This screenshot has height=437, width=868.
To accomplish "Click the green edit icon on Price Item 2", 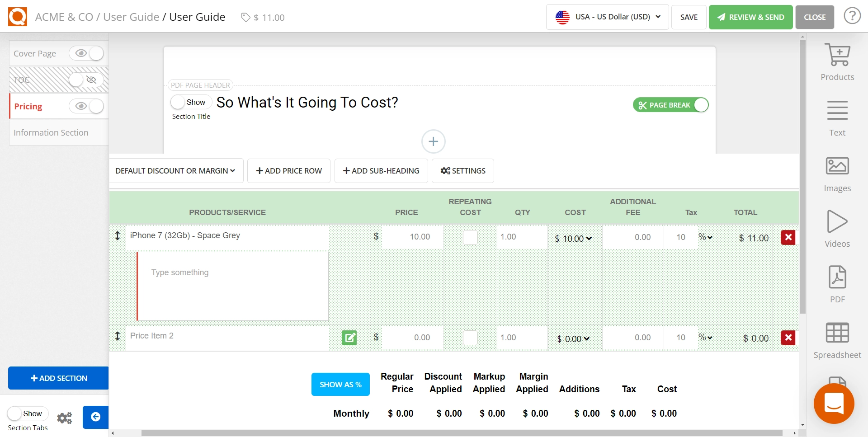I will point(349,338).
